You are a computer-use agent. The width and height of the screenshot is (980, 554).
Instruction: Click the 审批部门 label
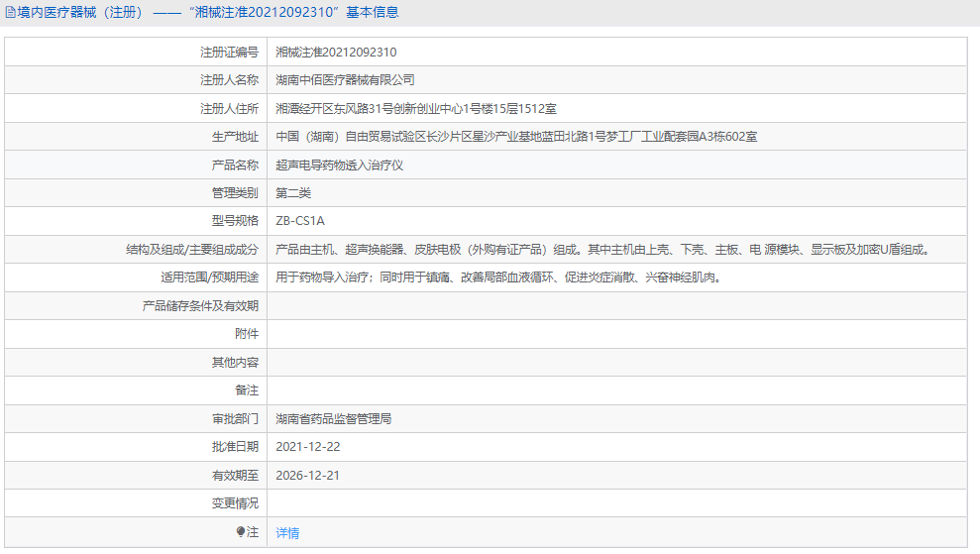coord(235,419)
